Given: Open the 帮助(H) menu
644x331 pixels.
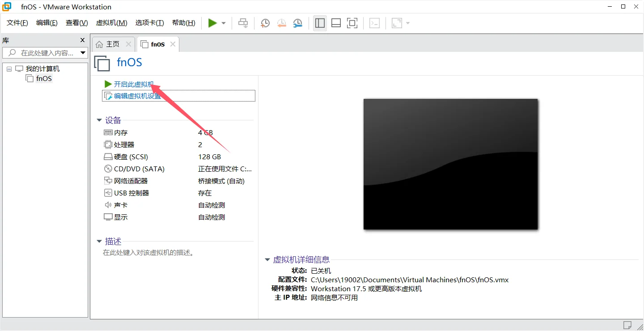Looking at the screenshot, I should pyautogui.click(x=184, y=23).
